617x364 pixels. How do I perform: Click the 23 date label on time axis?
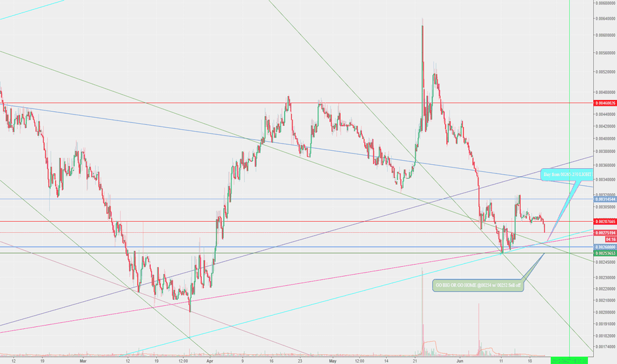pyautogui.click(x=300, y=361)
